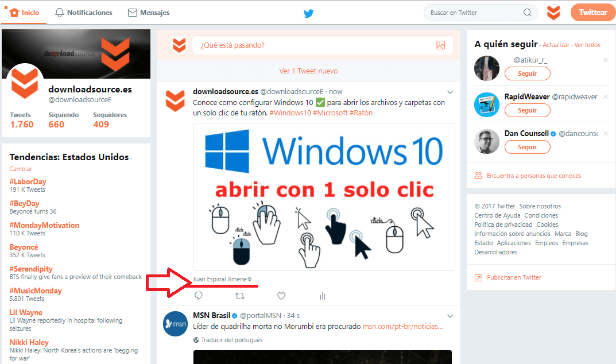
Task: Click the add image icon in compose box
Action: (x=441, y=45)
